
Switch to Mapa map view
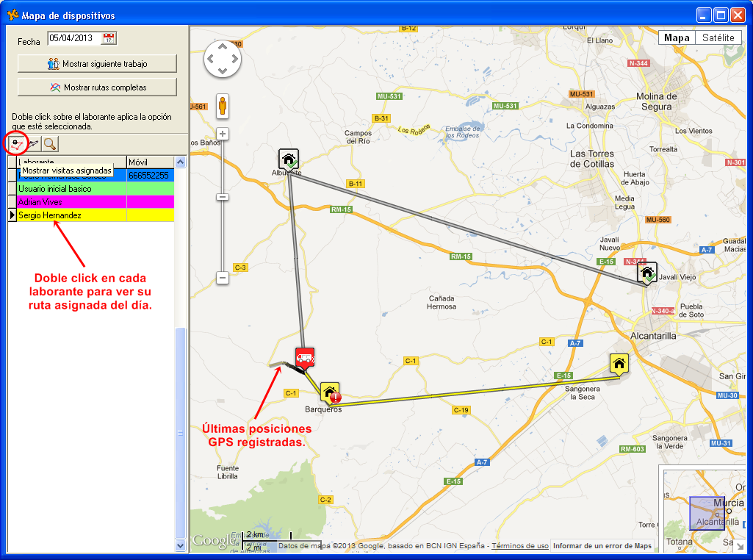coord(677,38)
